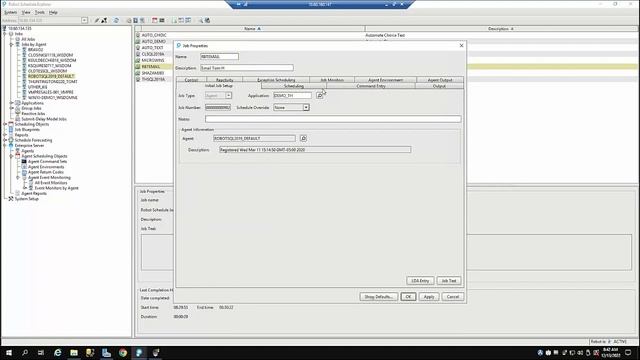The image size is (640, 360).
Task: Click the Robot Schedule taskbar icon
Action: pos(139,353)
